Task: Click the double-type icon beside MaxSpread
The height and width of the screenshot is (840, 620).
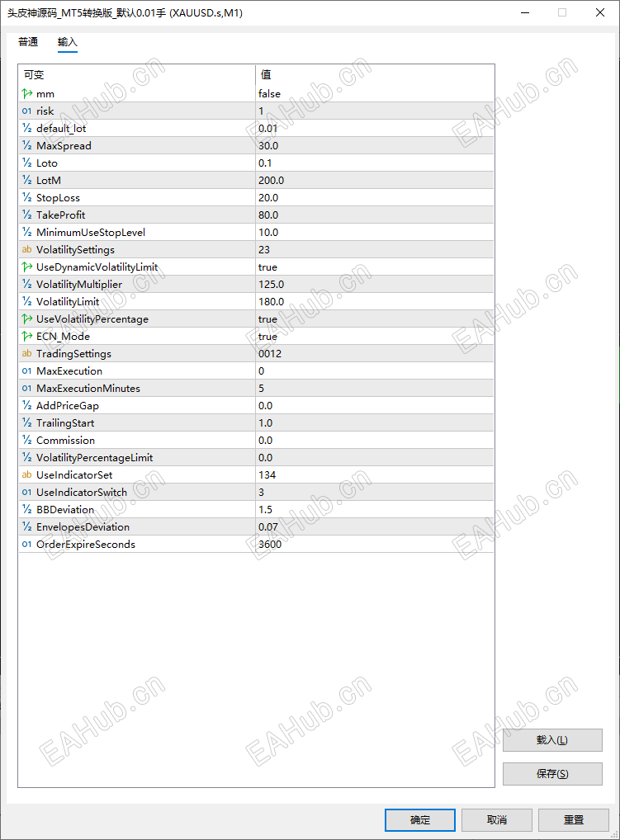Action: pos(26,146)
